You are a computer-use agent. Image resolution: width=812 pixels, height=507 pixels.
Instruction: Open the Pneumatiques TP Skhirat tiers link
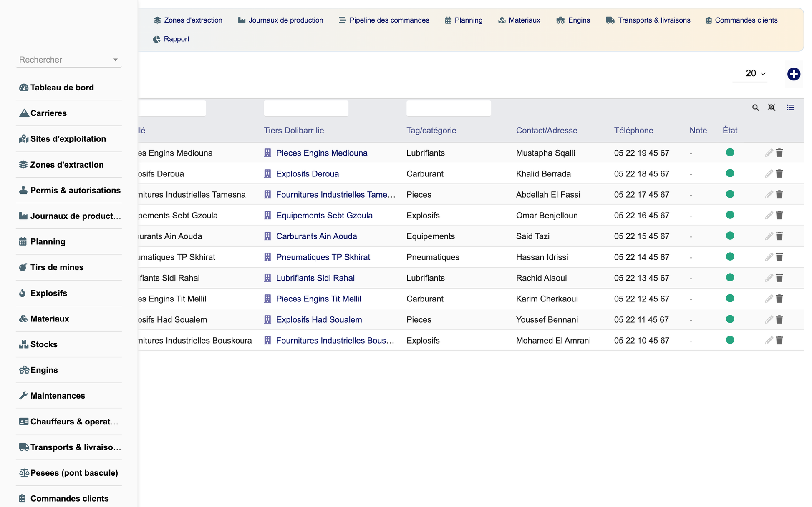click(x=323, y=257)
